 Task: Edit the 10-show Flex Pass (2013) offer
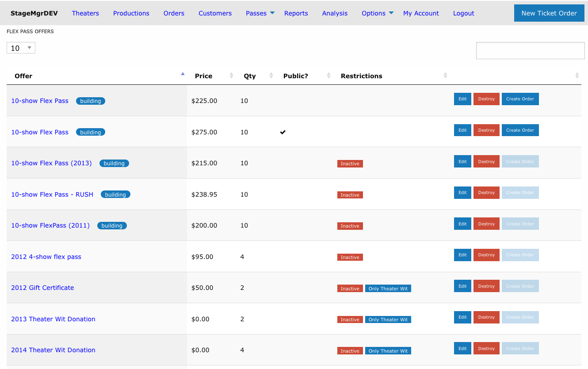tap(462, 161)
